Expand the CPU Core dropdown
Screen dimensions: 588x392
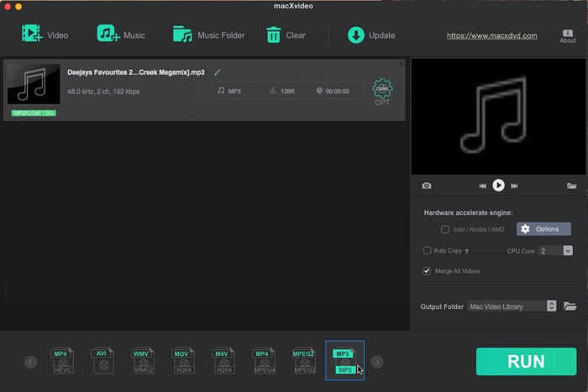(x=568, y=250)
